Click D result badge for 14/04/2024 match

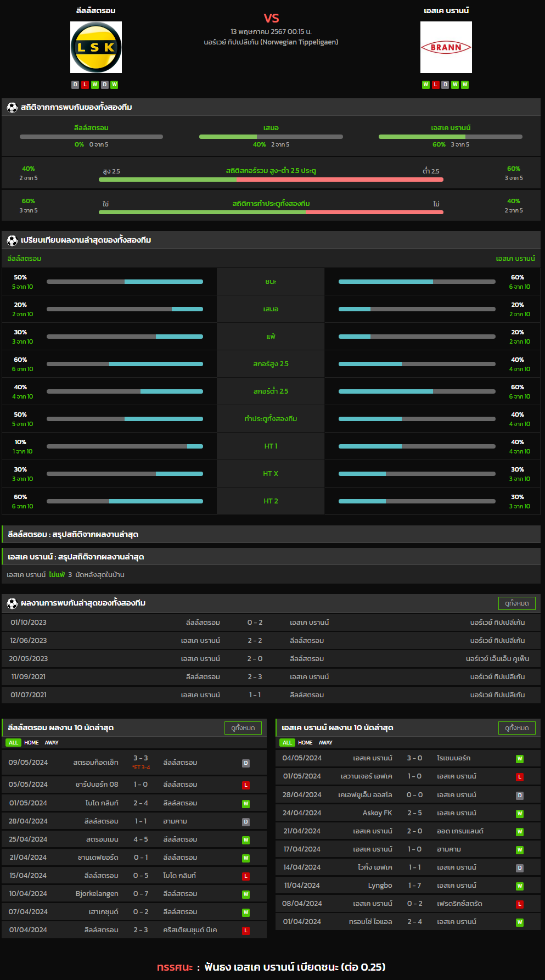(x=520, y=868)
